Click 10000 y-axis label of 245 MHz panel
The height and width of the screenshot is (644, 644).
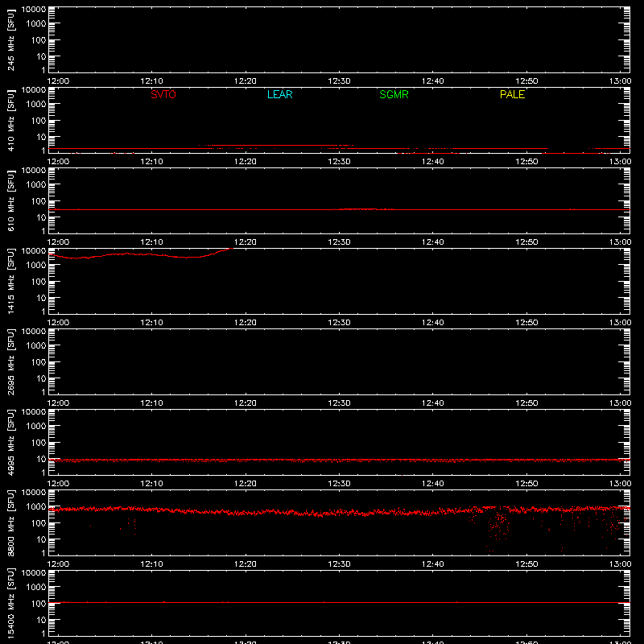pos(34,10)
